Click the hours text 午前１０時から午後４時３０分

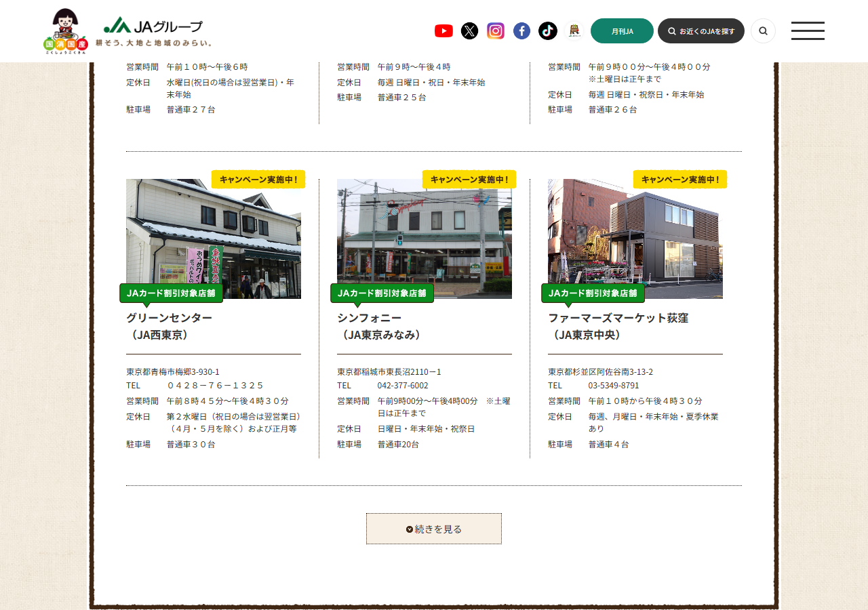pyautogui.click(x=646, y=401)
